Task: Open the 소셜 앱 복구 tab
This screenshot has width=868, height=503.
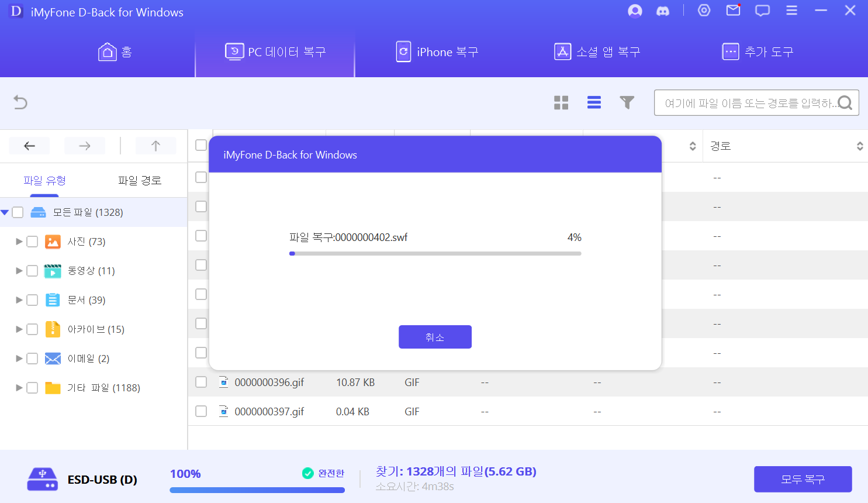Action: point(597,52)
